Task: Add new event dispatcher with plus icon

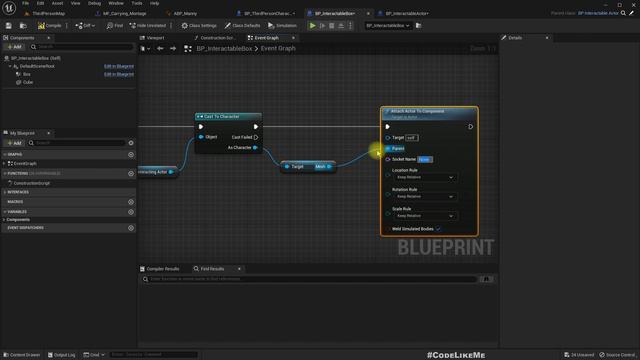Action: click(131, 228)
